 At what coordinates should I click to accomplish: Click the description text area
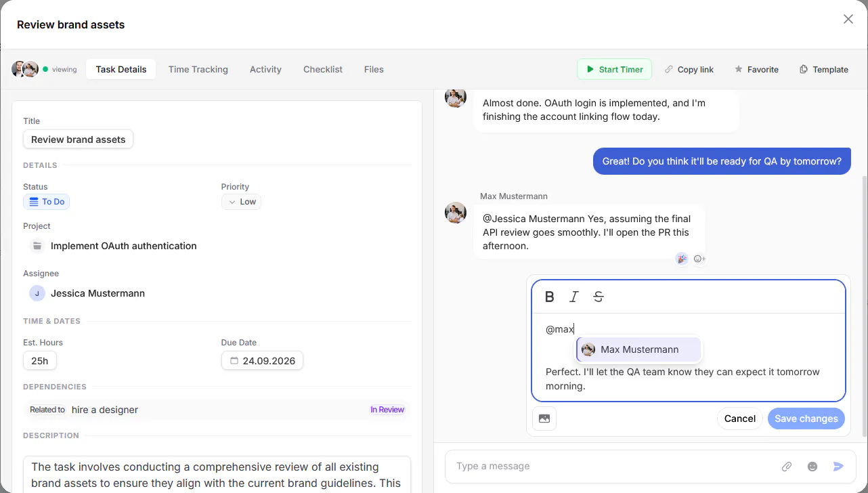[x=217, y=475]
